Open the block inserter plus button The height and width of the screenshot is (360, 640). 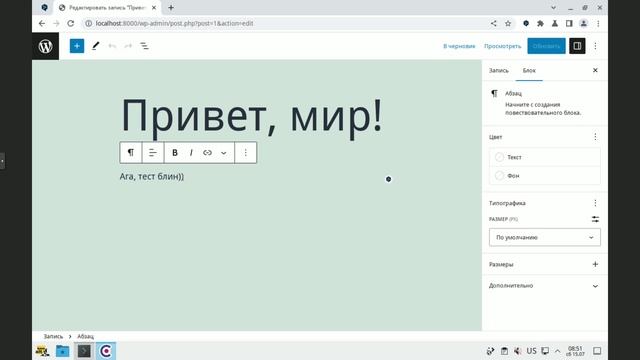click(77, 46)
